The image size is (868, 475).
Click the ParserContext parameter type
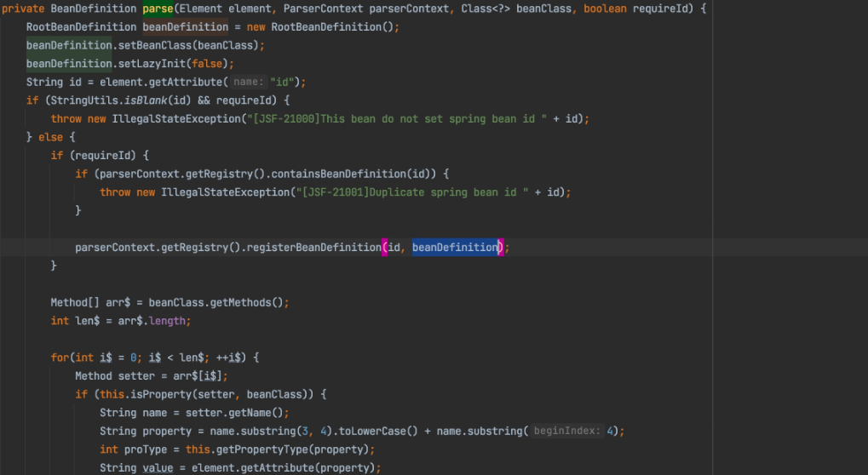(x=324, y=9)
